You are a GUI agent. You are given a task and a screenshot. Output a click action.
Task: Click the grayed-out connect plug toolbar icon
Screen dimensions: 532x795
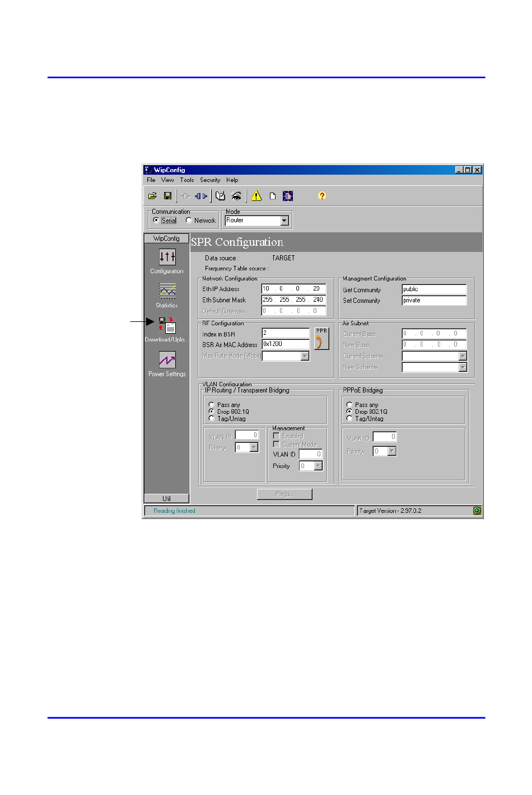pyautogui.click(x=185, y=196)
